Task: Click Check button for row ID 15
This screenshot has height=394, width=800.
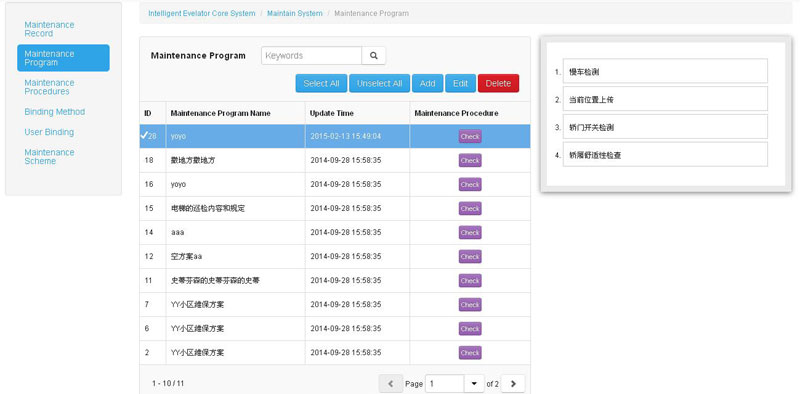Action: click(x=470, y=208)
